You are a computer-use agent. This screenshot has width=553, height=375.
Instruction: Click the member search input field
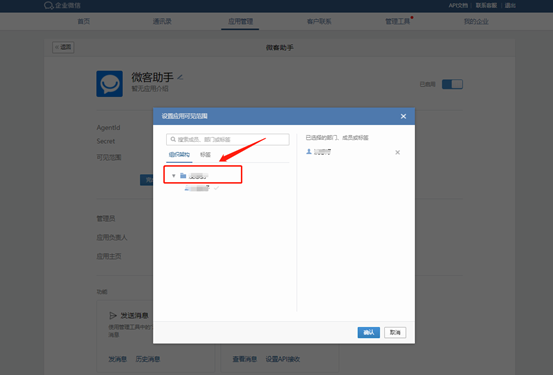(228, 139)
